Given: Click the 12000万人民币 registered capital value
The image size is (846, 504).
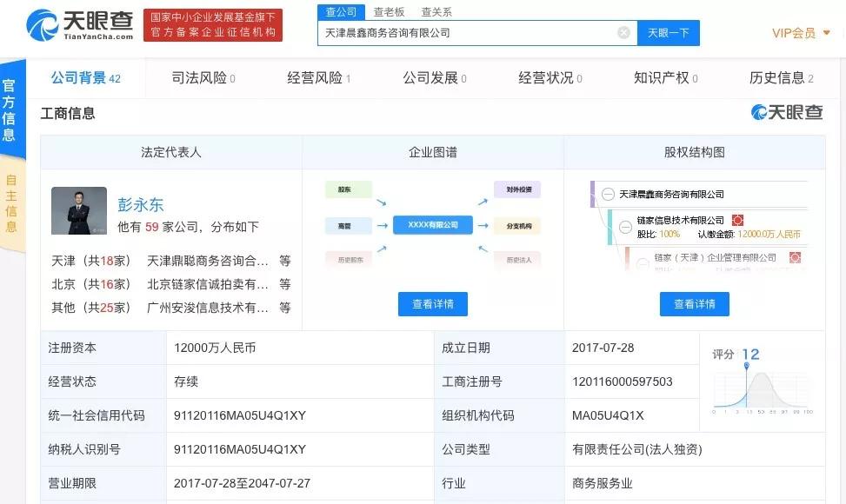Looking at the screenshot, I should coord(215,348).
